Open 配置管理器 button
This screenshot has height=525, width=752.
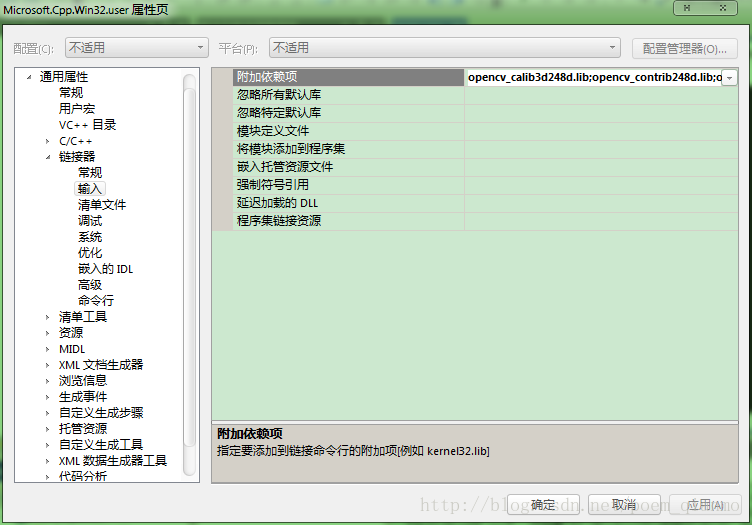coord(684,48)
